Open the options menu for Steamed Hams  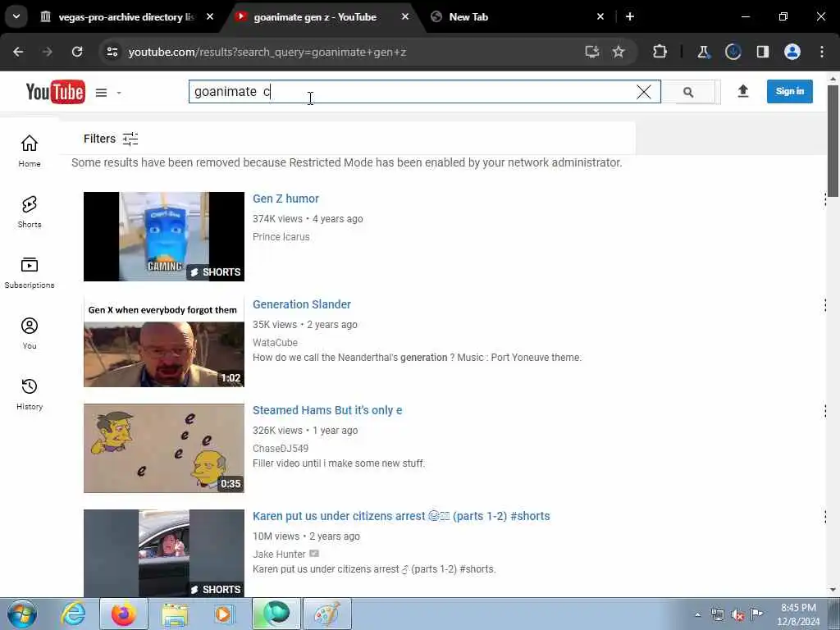pyautogui.click(x=825, y=411)
